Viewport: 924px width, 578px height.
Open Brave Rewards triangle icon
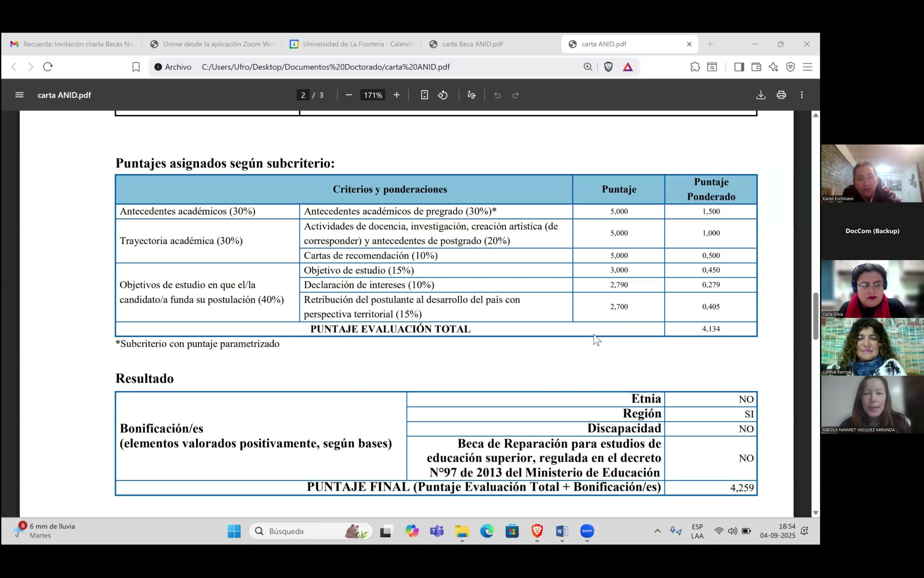[628, 67]
